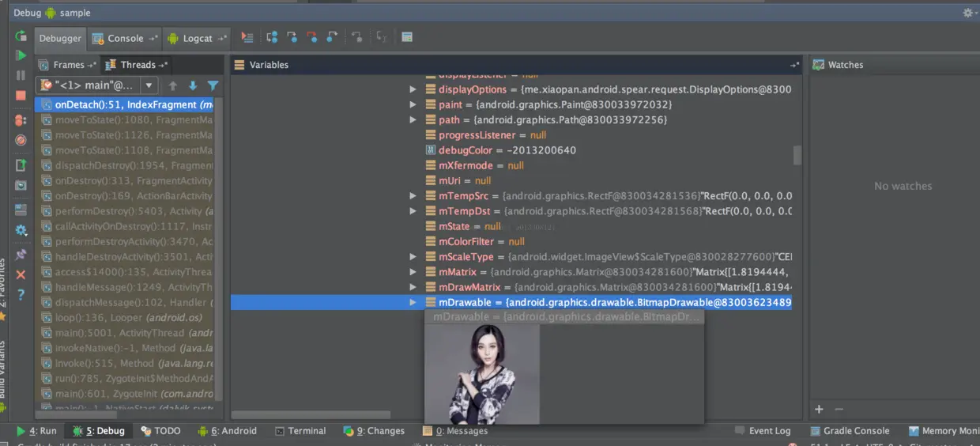Switch to the Console tab
980x446 pixels.
point(125,38)
